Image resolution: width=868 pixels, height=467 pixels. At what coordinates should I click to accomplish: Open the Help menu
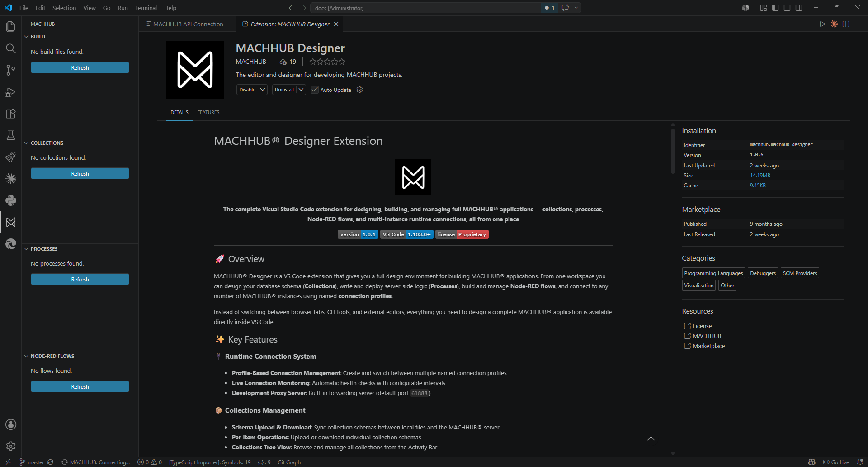[x=170, y=8]
